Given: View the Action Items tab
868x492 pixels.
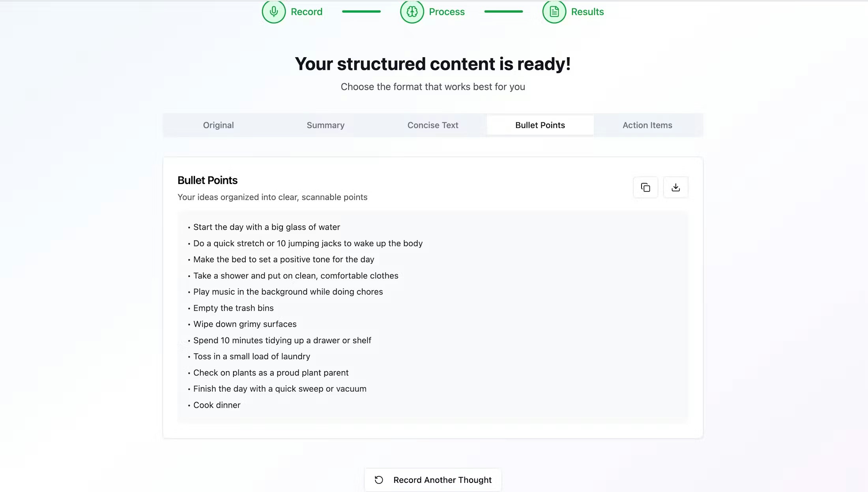Looking at the screenshot, I should 647,125.
